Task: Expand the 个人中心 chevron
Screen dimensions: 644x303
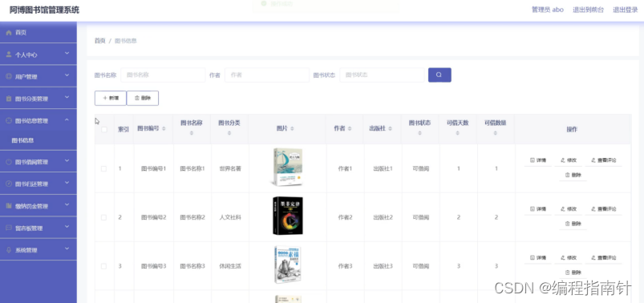Action: (67, 54)
